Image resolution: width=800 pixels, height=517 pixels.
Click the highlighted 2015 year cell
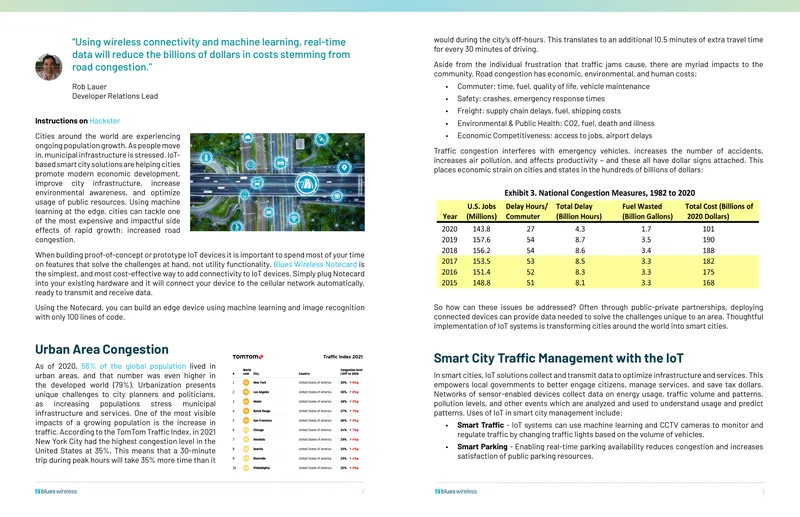(449, 283)
